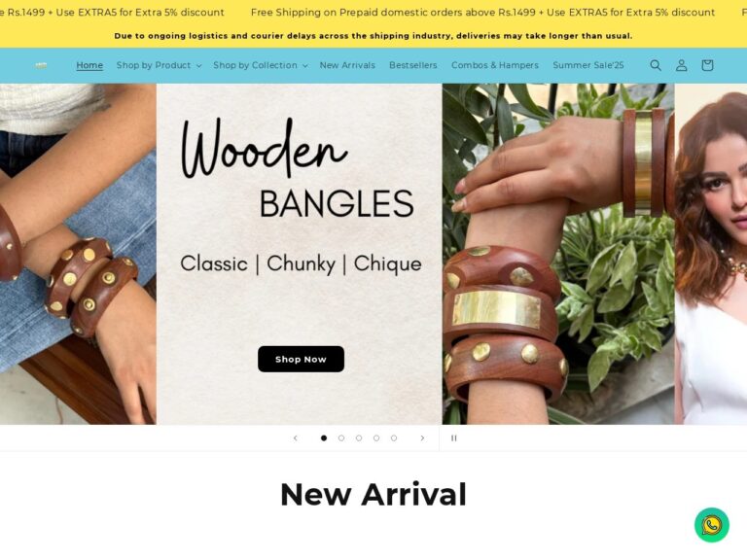
Task: Expand the Shop by Collection menu
Action: (261, 65)
